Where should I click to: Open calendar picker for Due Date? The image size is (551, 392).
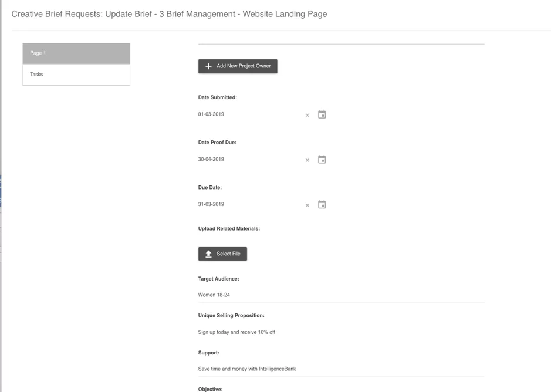coord(322,204)
